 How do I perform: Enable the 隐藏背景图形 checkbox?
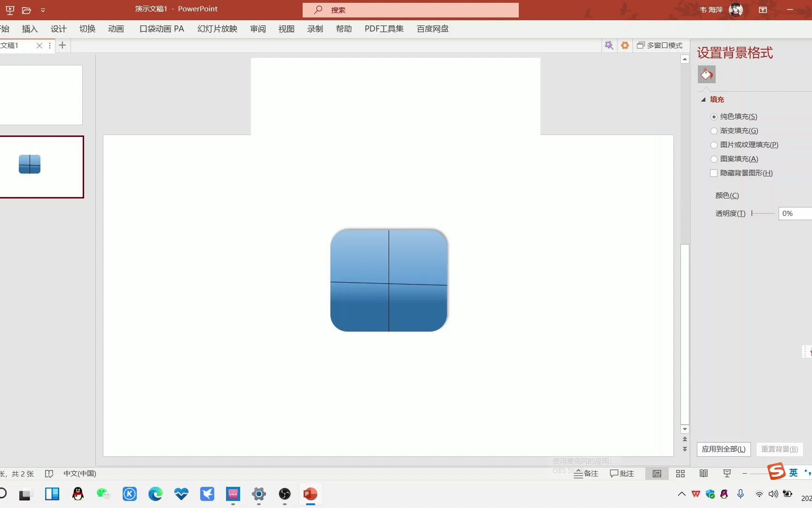click(x=713, y=173)
